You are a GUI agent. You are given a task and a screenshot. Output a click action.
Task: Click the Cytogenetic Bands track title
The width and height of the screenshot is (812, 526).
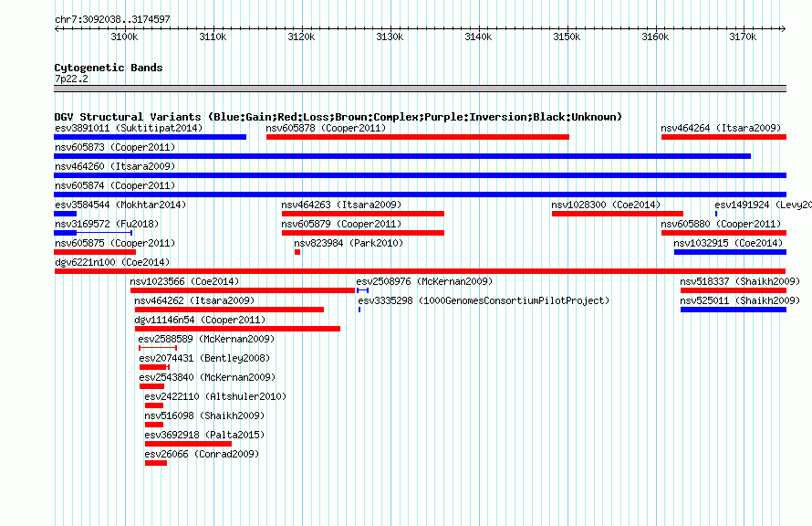coord(109,68)
